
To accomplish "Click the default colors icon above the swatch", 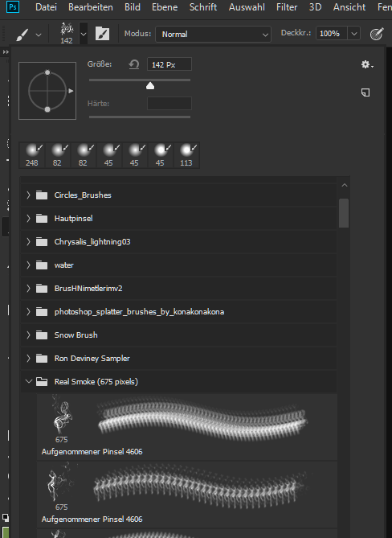I will pos(6,518).
